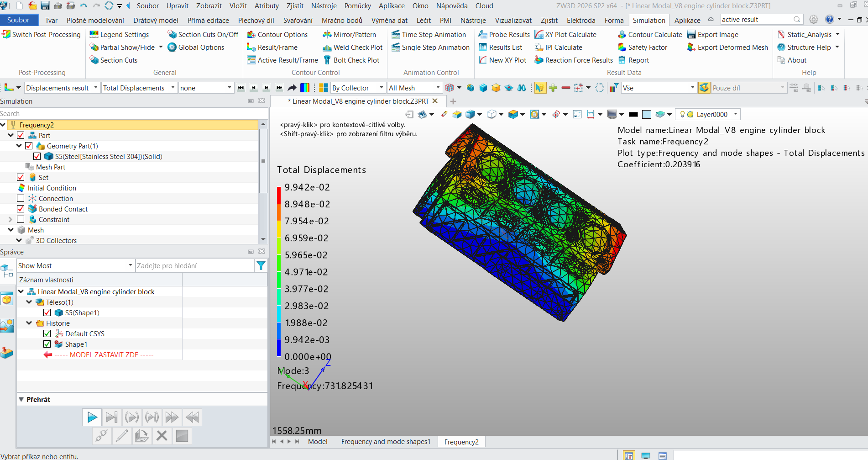
Task: Open XY Plot Calculate
Action: point(565,34)
